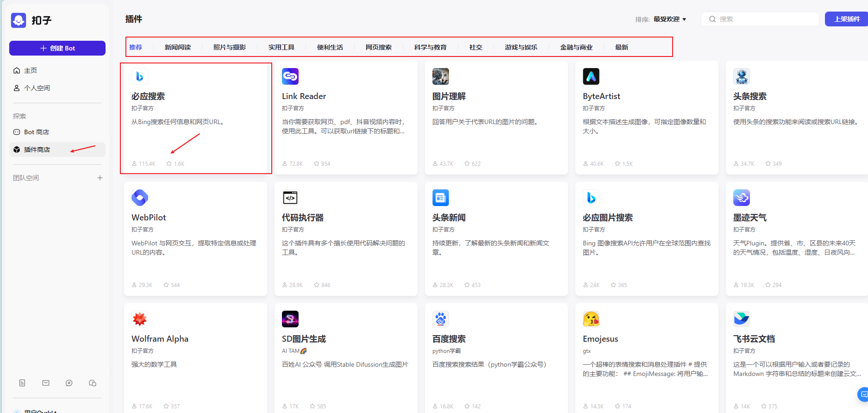The width and height of the screenshot is (868, 413).
Task: Click the 飞书云文档 plugin icon
Action: coord(742,319)
